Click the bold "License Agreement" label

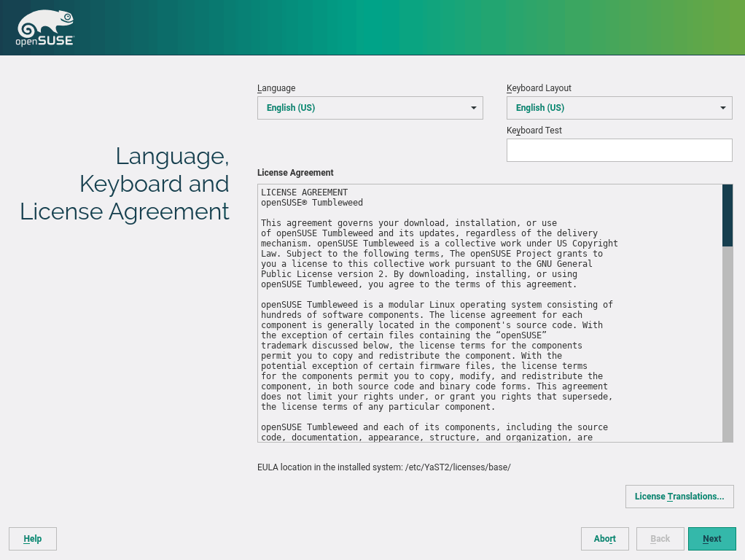point(295,173)
